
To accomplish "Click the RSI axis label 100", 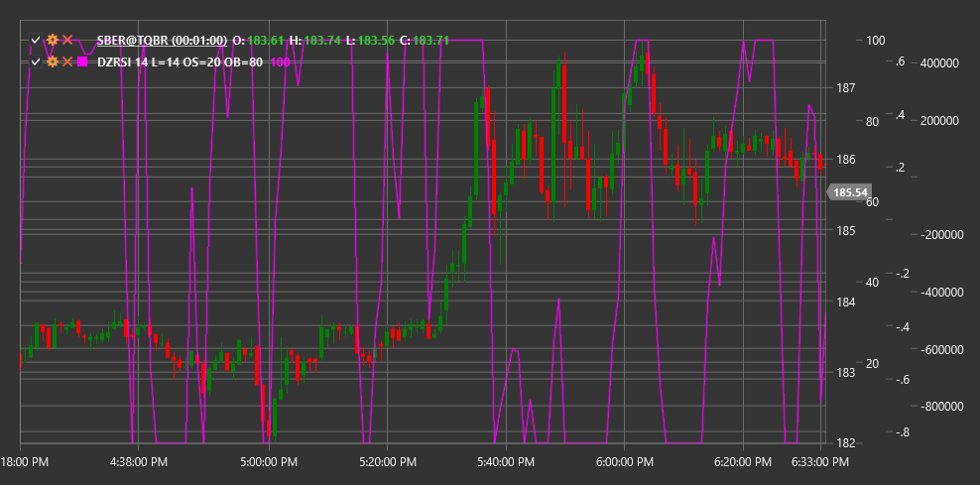I will 875,41.
